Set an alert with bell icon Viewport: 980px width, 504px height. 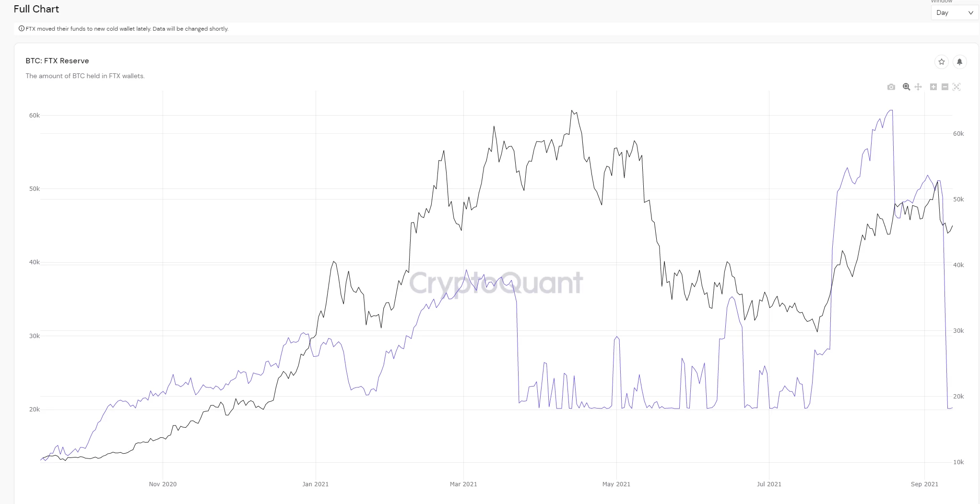959,61
